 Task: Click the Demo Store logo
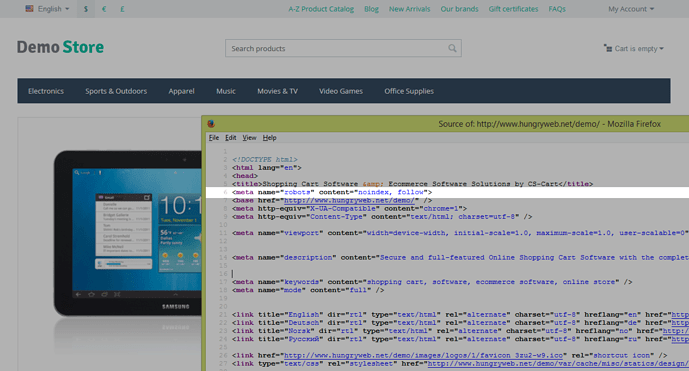click(60, 47)
